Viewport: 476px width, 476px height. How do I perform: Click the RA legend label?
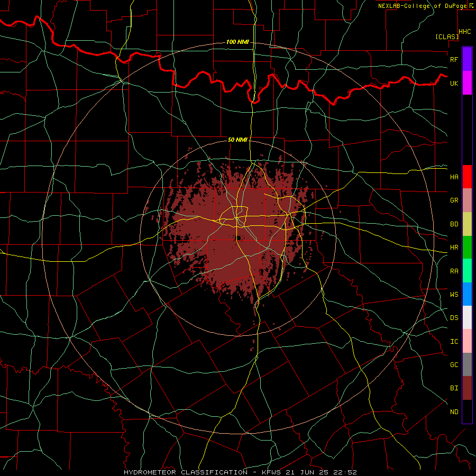click(x=454, y=271)
